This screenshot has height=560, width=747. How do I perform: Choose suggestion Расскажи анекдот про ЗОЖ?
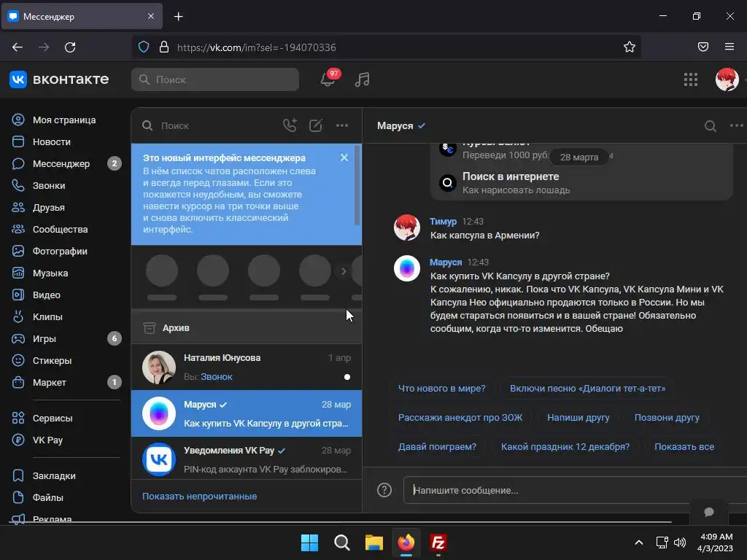pyautogui.click(x=460, y=418)
